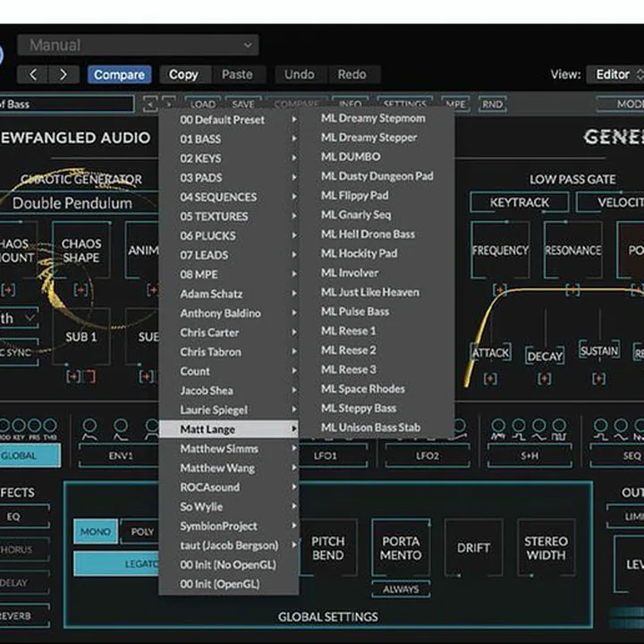Choose the ML Unison Bass Stab preset

coord(377,428)
